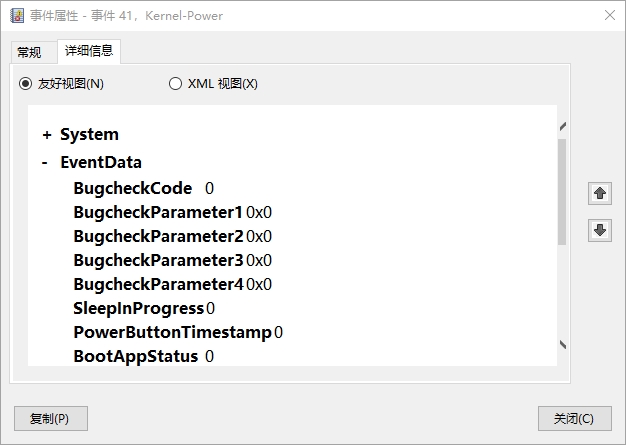Image resolution: width=626 pixels, height=445 pixels.
Task: Click the scroll up arrow in details pane
Action: (563, 127)
